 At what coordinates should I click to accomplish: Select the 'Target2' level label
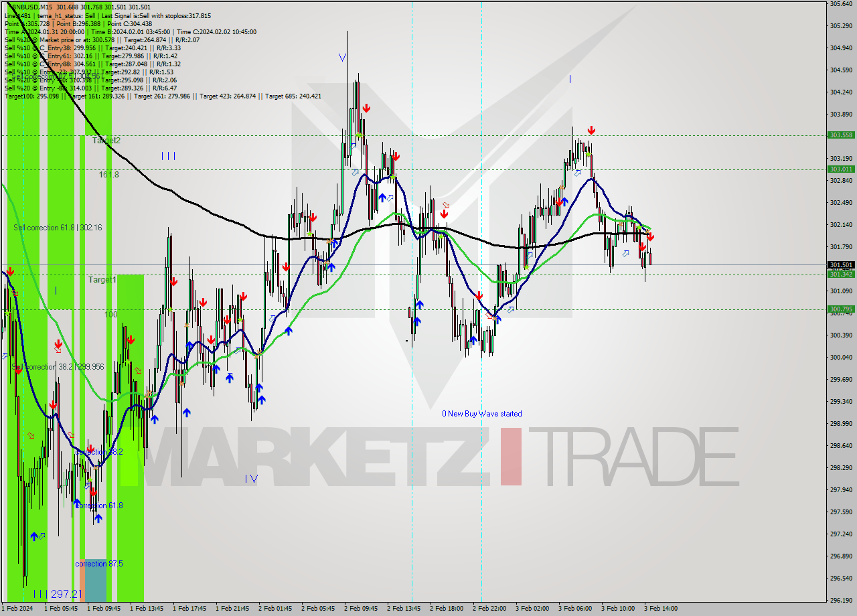click(x=106, y=141)
